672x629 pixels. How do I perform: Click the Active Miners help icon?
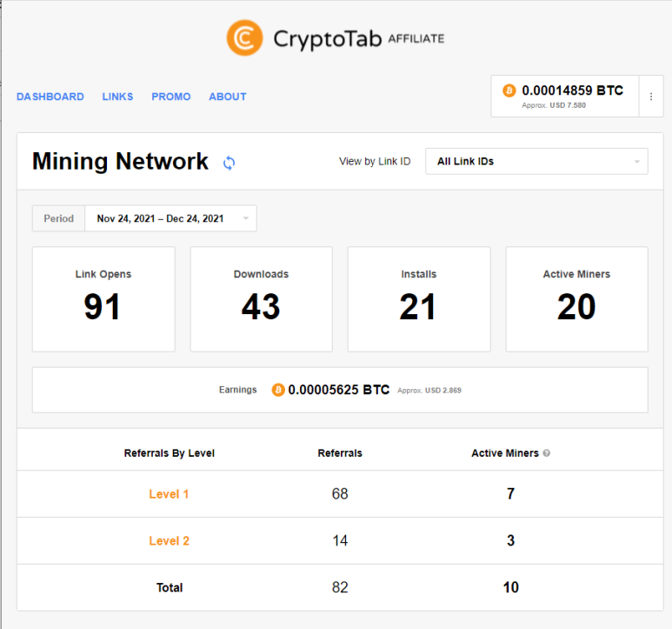coord(547,452)
